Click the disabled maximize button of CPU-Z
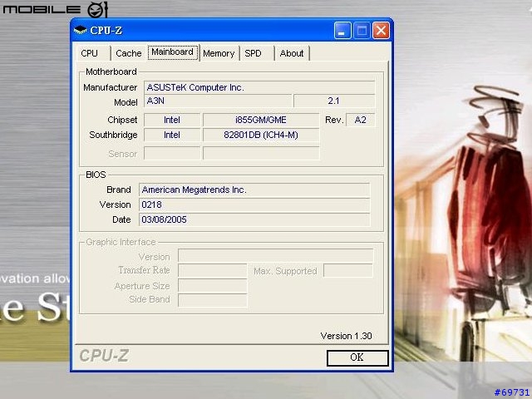The image size is (532, 399). pos(362,31)
